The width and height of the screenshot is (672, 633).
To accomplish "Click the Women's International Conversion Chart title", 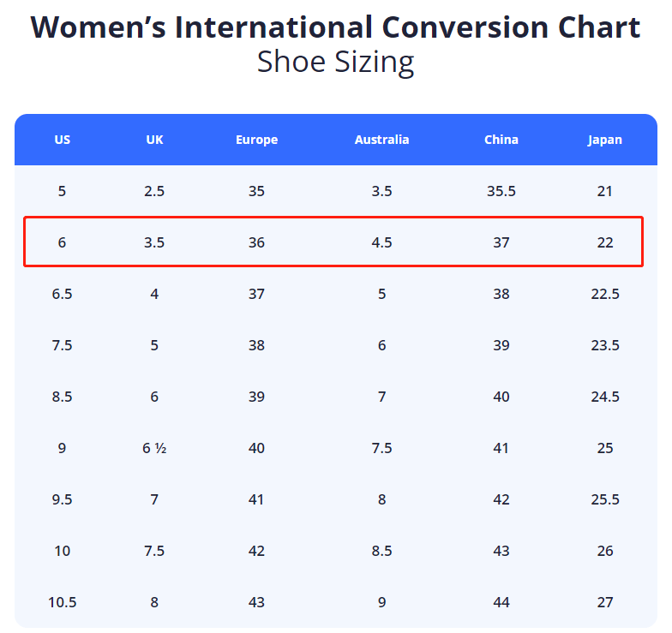I will [x=336, y=27].
